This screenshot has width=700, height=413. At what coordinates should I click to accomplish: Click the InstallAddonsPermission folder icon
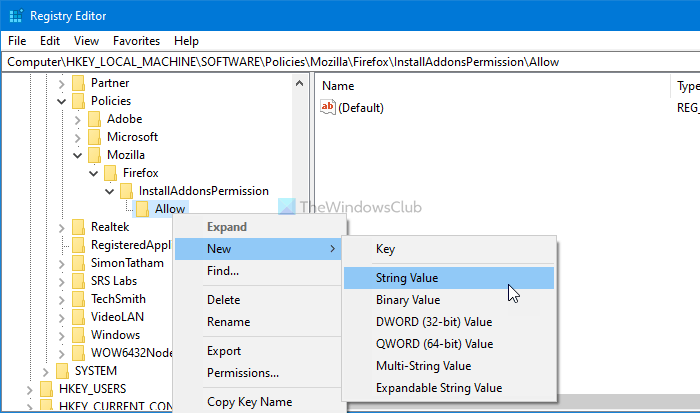point(126,191)
